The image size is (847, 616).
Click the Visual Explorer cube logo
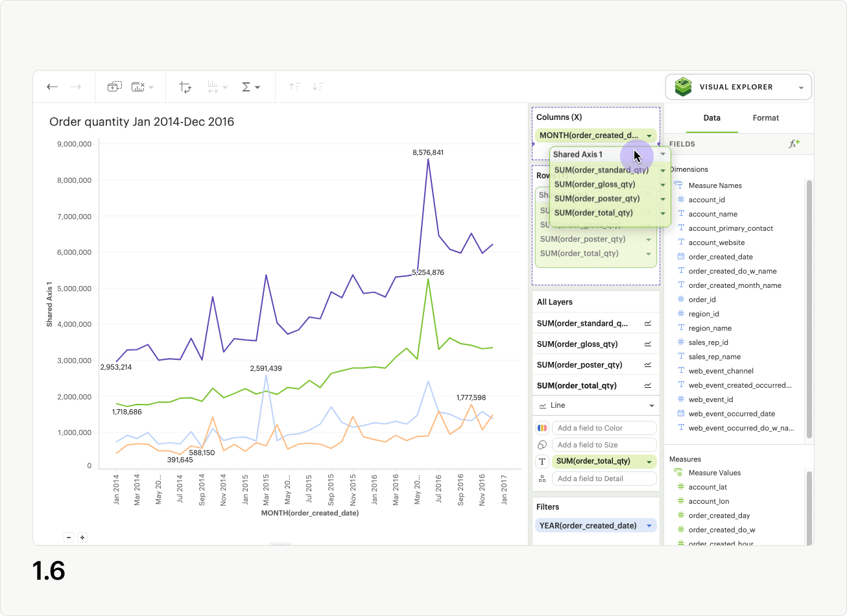click(x=682, y=86)
